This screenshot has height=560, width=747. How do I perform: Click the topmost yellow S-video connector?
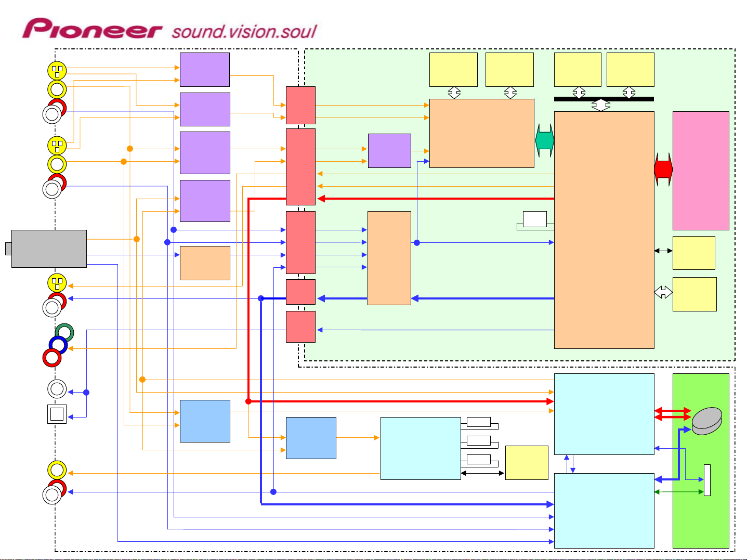pyautogui.click(x=57, y=70)
